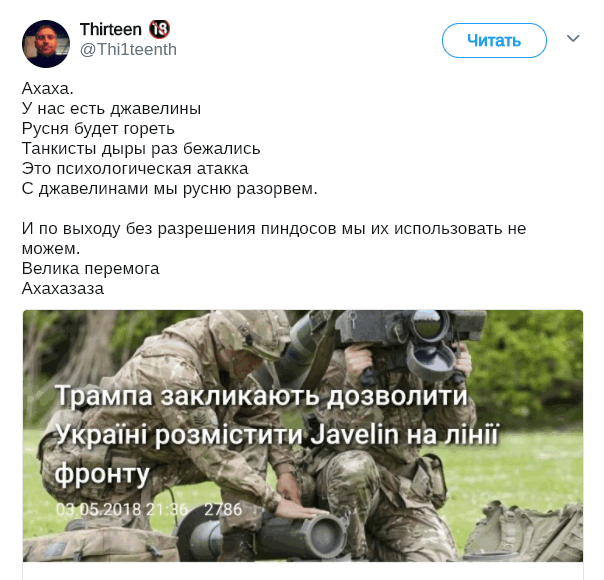Open the Thirteen profile avatar picture
Viewport: 604px width, 580px height.
pos(46,44)
